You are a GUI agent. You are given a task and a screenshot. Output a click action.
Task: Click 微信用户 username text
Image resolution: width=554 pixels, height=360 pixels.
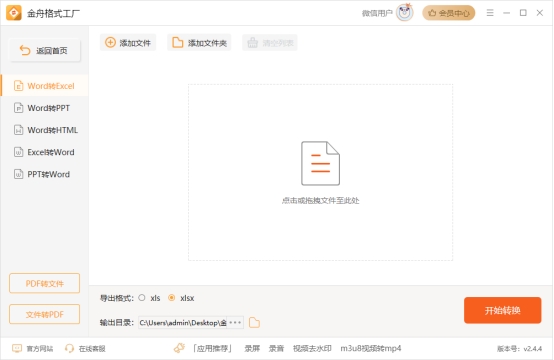377,13
